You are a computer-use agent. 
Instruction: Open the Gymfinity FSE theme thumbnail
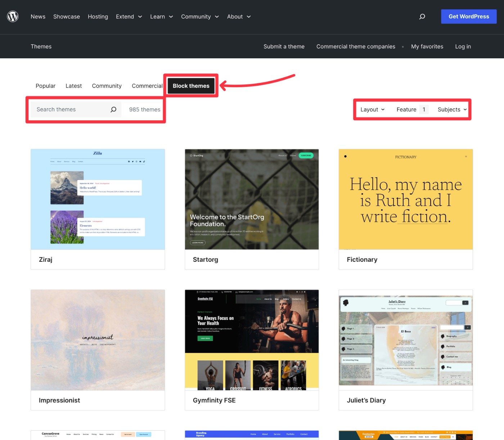coord(252,340)
